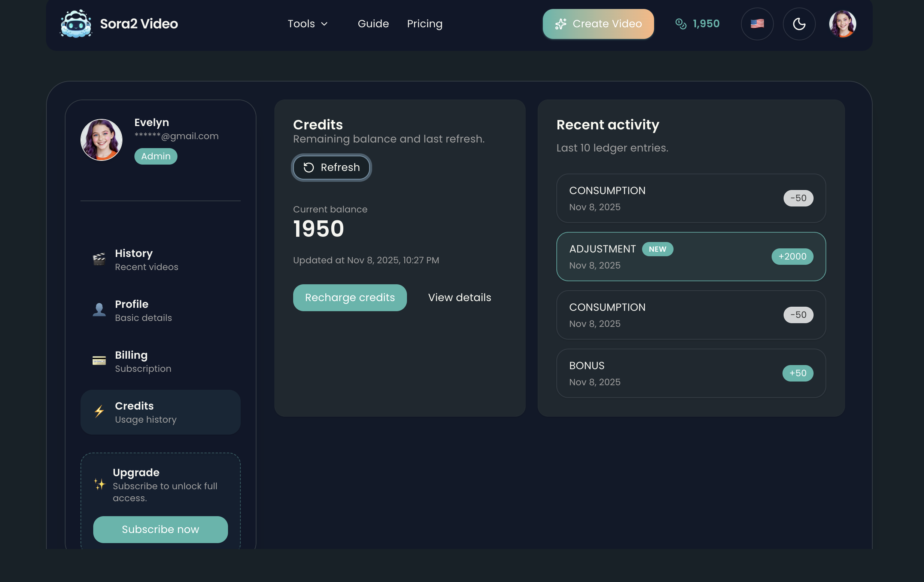This screenshot has height=582, width=924.
Task: Refresh the credits balance
Action: [332, 168]
